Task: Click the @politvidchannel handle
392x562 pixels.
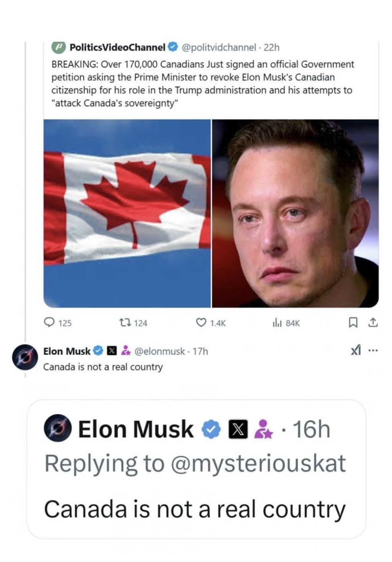Action: click(219, 48)
